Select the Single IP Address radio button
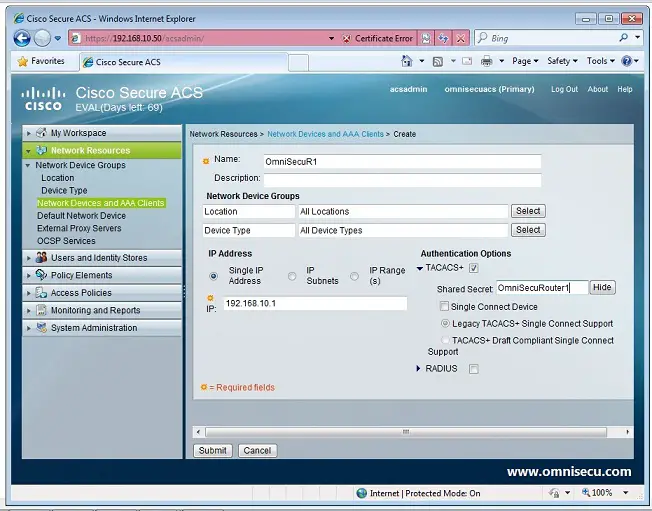 click(x=213, y=276)
